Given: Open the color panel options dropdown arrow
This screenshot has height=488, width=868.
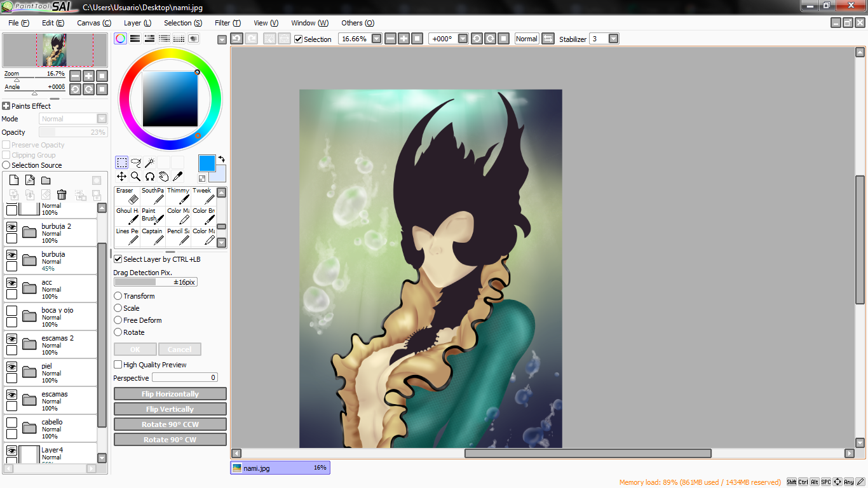Looking at the screenshot, I should 222,39.
